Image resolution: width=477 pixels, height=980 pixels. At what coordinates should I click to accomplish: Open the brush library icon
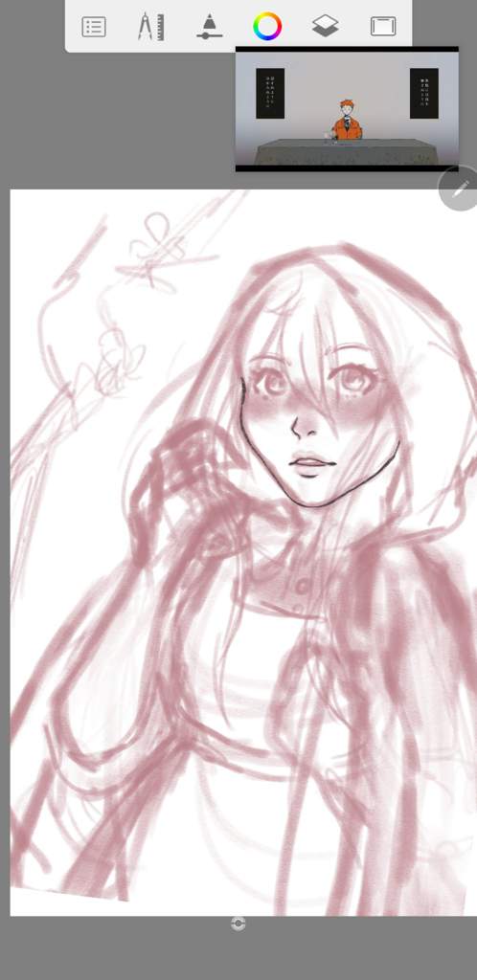(x=208, y=27)
